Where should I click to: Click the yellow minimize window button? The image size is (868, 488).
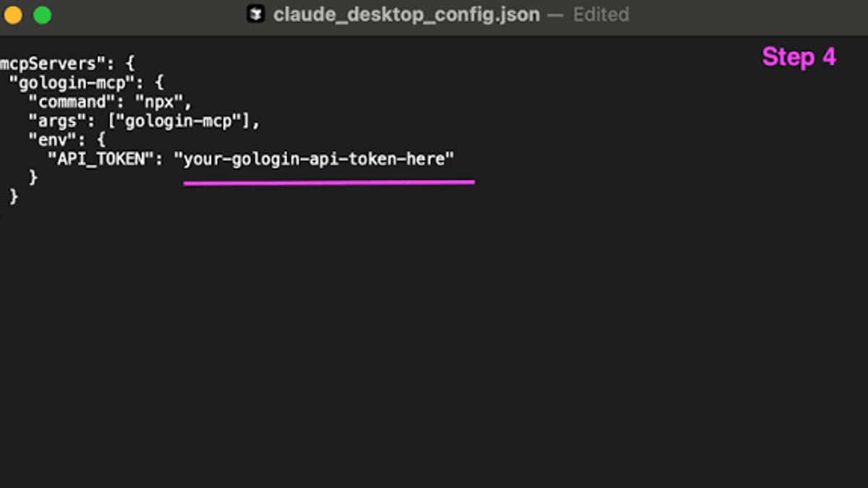pos(12,14)
